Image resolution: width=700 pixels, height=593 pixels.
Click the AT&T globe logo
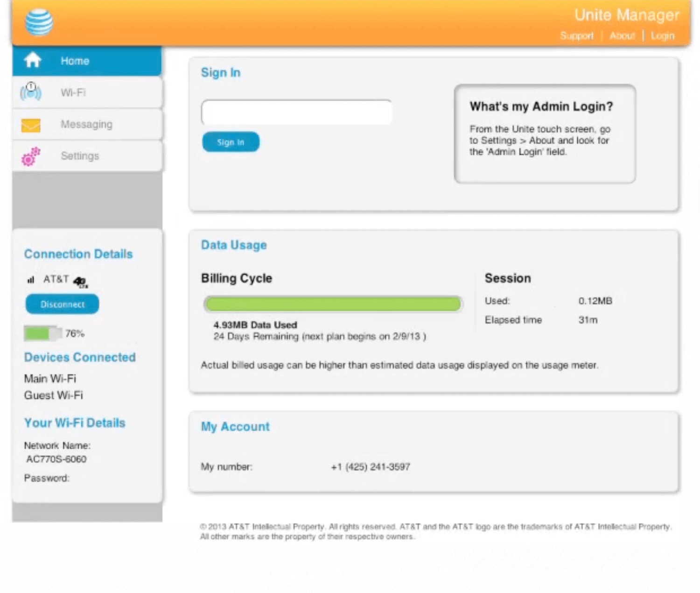39,22
